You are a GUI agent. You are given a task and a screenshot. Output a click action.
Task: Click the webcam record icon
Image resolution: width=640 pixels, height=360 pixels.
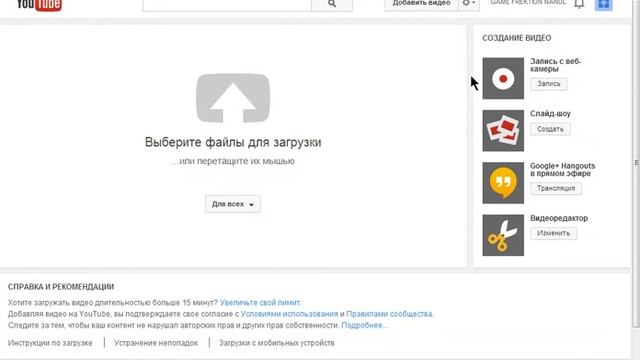point(503,78)
